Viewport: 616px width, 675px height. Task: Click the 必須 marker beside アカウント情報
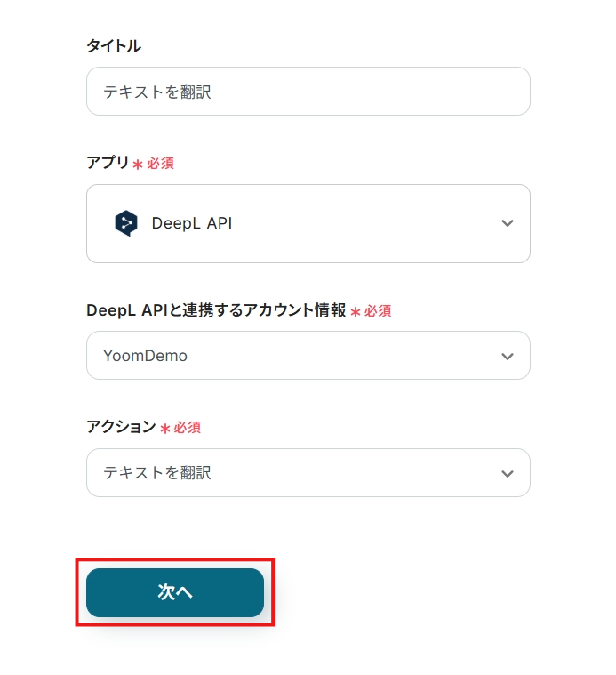[378, 311]
